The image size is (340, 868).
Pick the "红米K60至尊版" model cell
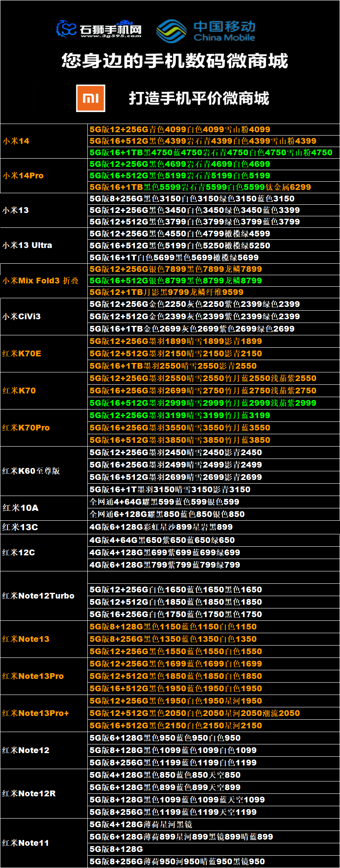point(44,471)
